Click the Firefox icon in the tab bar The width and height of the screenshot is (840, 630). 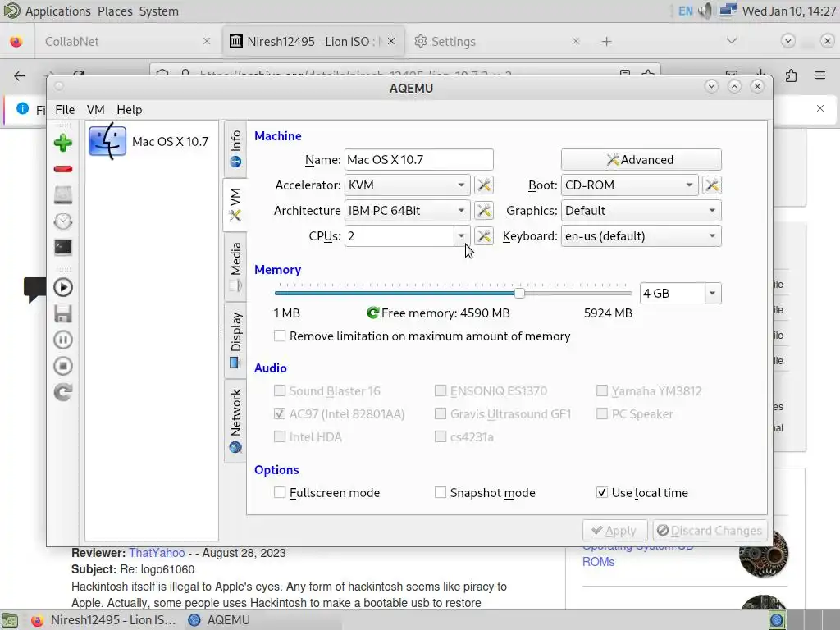click(x=16, y=41)
